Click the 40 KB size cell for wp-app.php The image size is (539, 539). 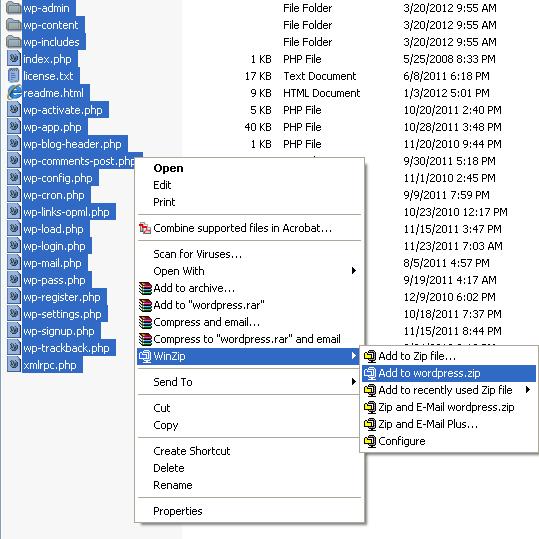[x=258, y=127]
